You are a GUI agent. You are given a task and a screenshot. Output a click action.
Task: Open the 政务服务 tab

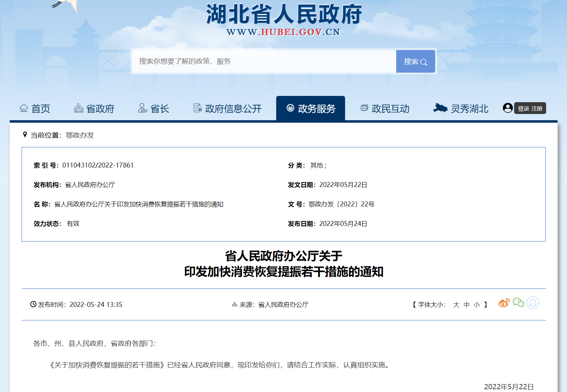[311, 108]
